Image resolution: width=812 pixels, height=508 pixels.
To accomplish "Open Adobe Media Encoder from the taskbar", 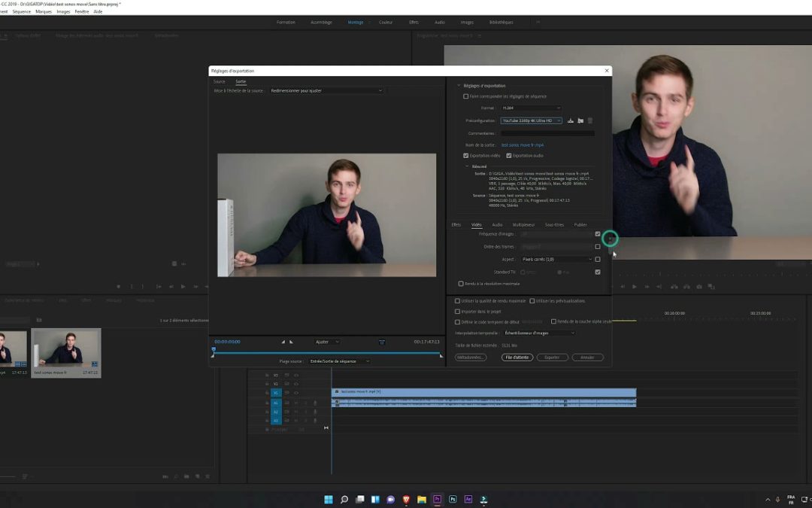I will [x=483, y=499].
